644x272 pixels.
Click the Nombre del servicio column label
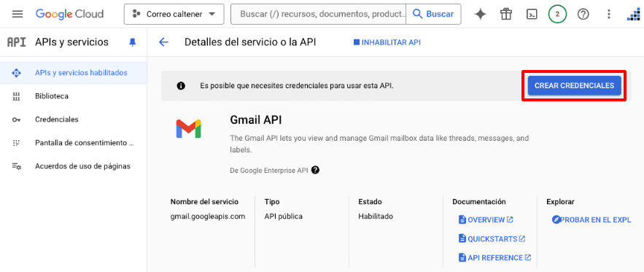(x=204, y=202)
